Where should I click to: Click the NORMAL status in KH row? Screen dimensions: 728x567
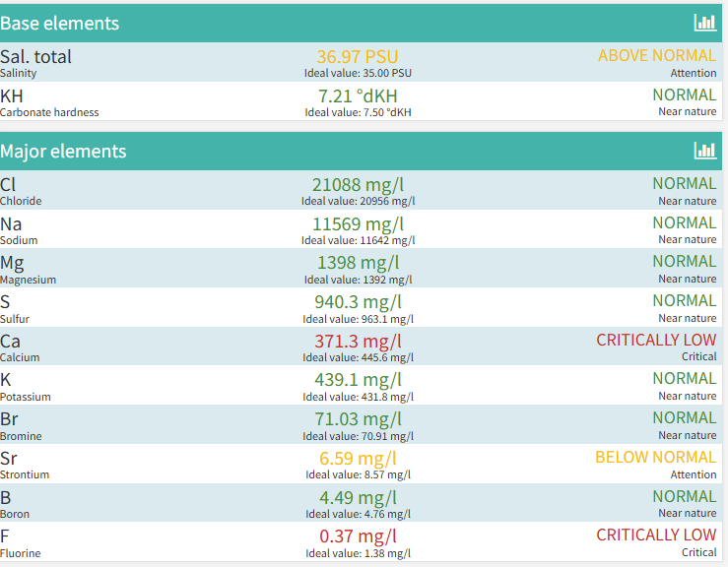(x=685, y=94)
